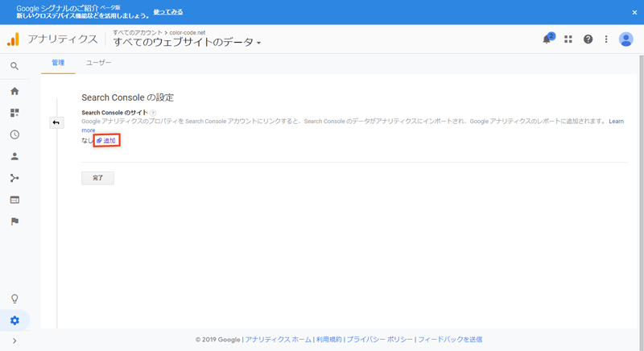The width and height of the screenshot is (644, 351).
Task: Open the three-dot more options menu
Action: point(606,39)
